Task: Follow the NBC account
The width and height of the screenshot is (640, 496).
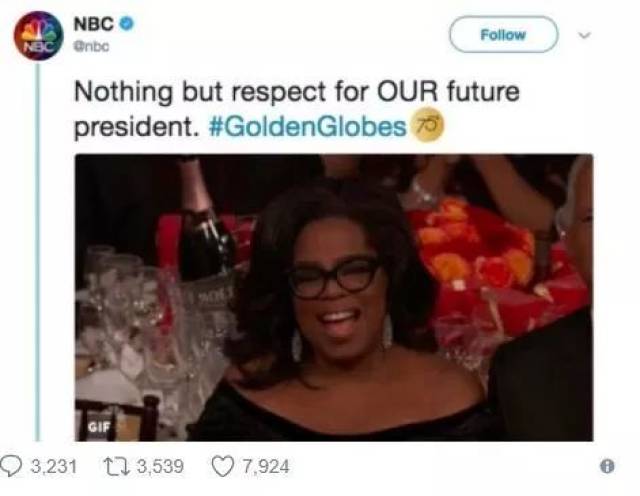Action: (x=503, y=35)
